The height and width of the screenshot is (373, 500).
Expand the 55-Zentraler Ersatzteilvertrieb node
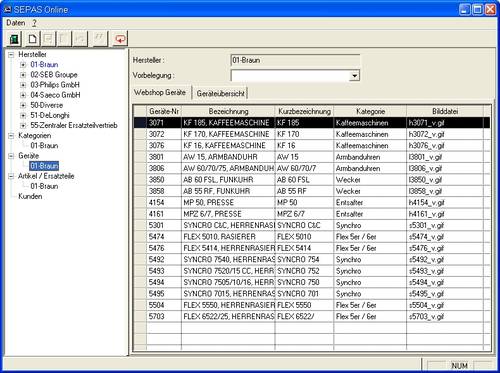[23, 125]
